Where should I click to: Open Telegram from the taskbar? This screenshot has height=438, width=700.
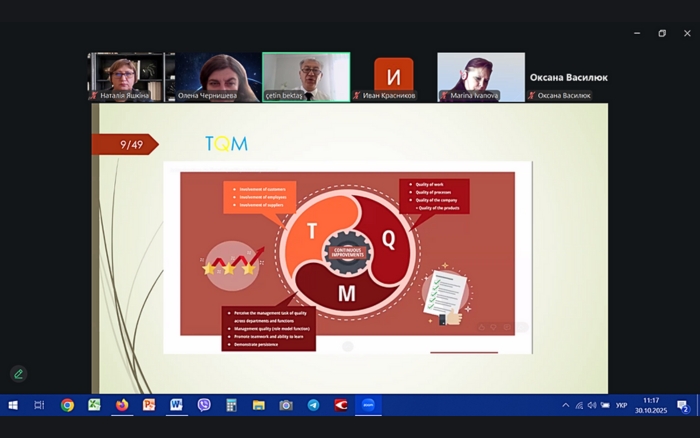click(313, 405)
